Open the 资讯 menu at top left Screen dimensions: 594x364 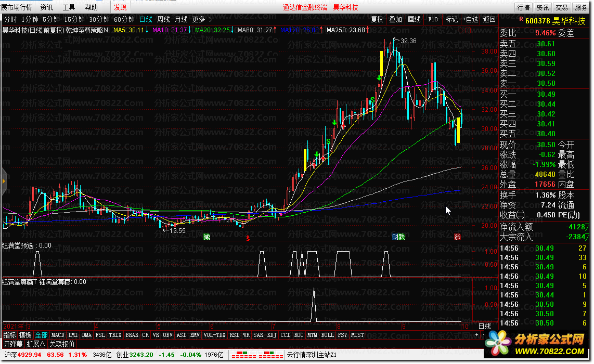coord(47,7)
